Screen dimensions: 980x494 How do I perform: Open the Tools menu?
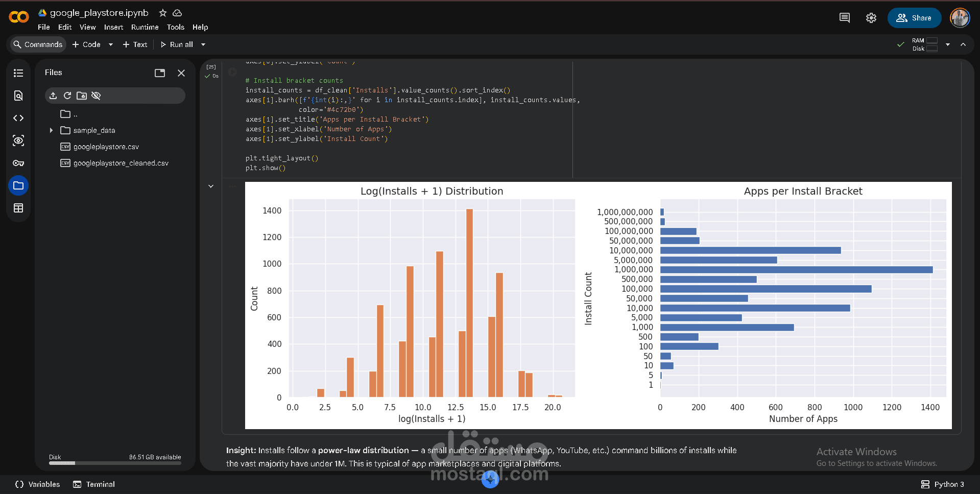176,27
